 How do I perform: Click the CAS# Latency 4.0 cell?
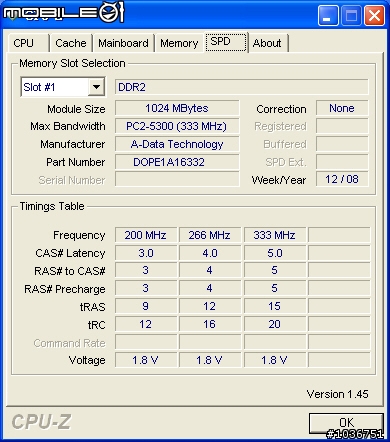[x=210, y=253]
